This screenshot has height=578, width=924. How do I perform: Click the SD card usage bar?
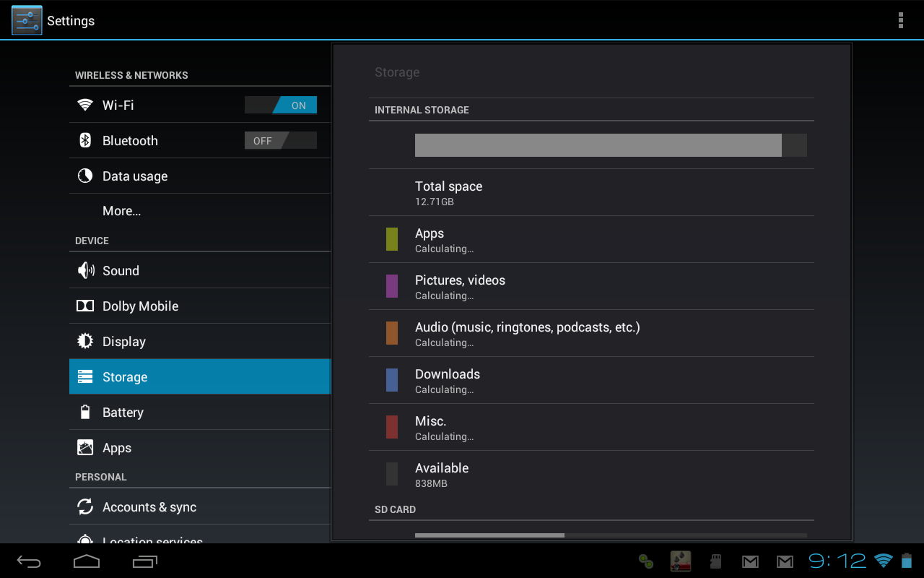[611, 535]
